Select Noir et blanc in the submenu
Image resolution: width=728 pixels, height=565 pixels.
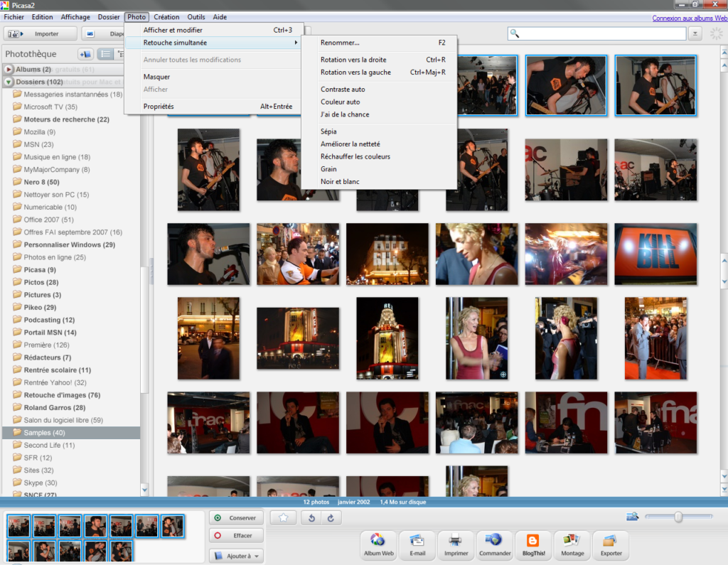pos(379,181)
